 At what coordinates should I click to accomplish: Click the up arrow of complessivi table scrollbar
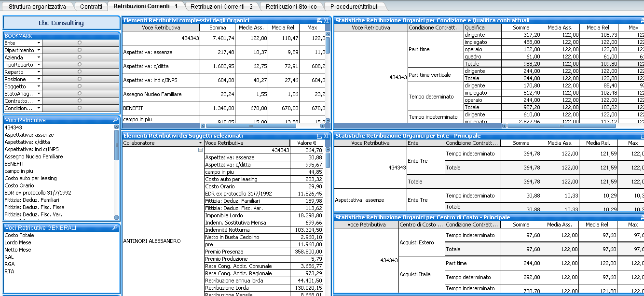(328, 34)
